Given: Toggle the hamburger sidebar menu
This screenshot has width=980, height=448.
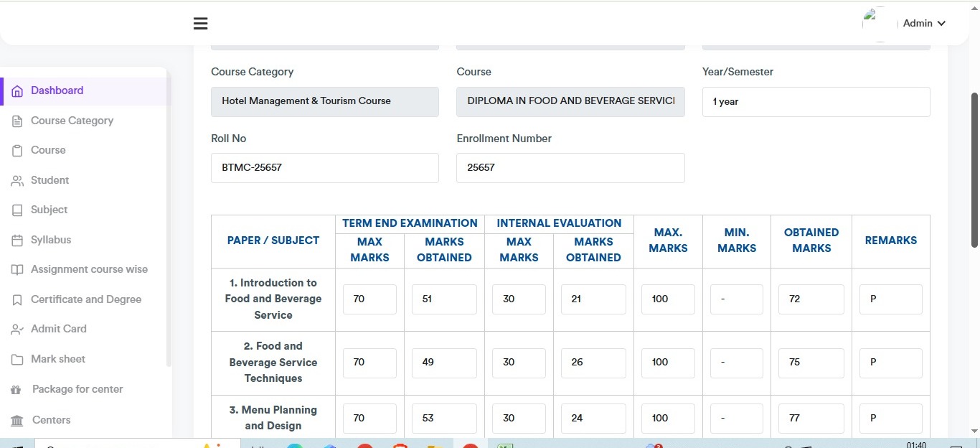Looking at the screenshot, I should point(201,24).
